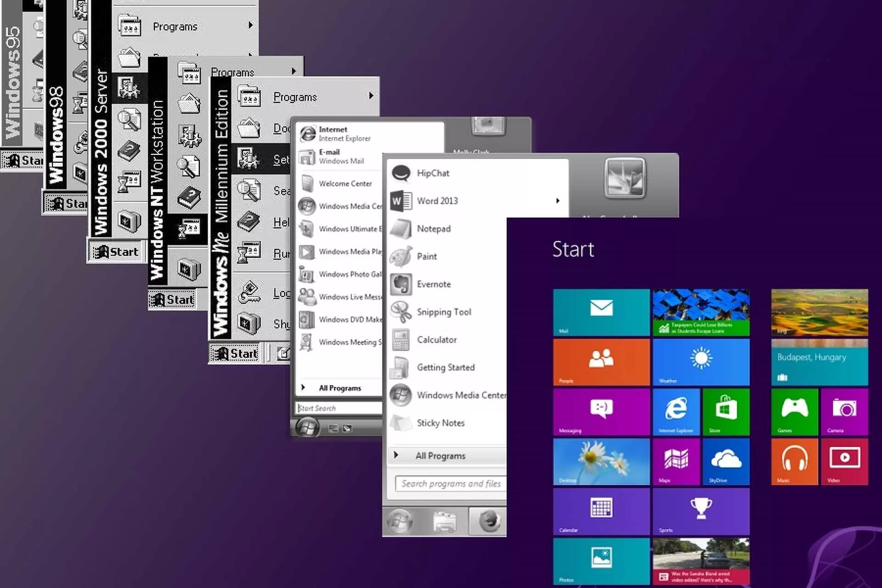
Task: Open the Games controller tile
Action: point(794,412)
